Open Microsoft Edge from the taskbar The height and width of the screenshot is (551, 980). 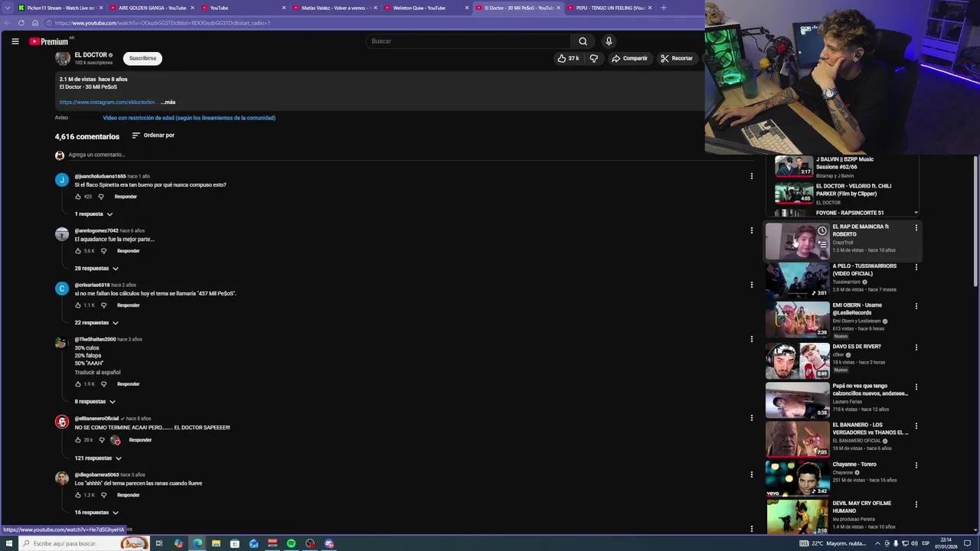pyautogui.click(x=198, y=543)
